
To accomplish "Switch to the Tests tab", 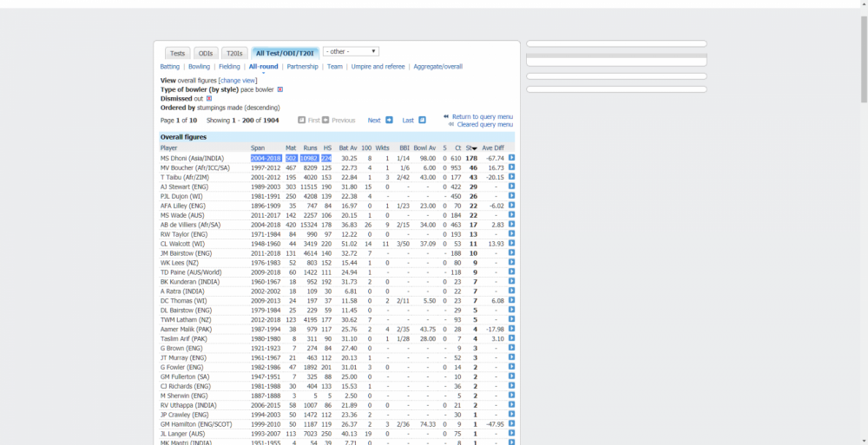I will point(178,53).
